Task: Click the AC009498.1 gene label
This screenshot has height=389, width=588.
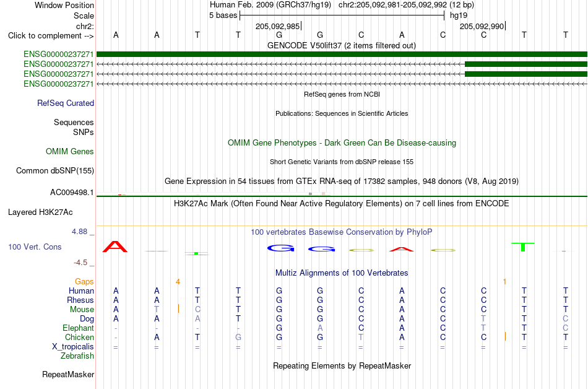Action: pyautogui.click(x=72, y=193)
